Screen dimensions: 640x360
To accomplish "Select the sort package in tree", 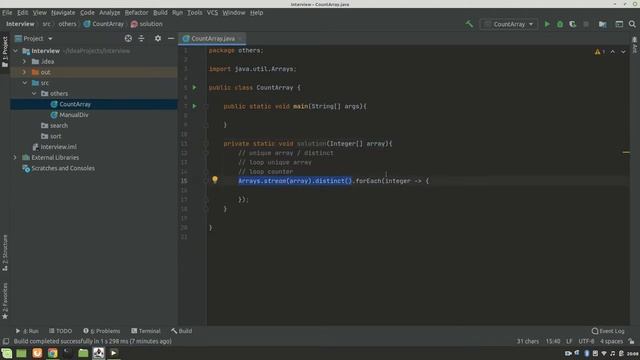I will (x=56, y=136).
